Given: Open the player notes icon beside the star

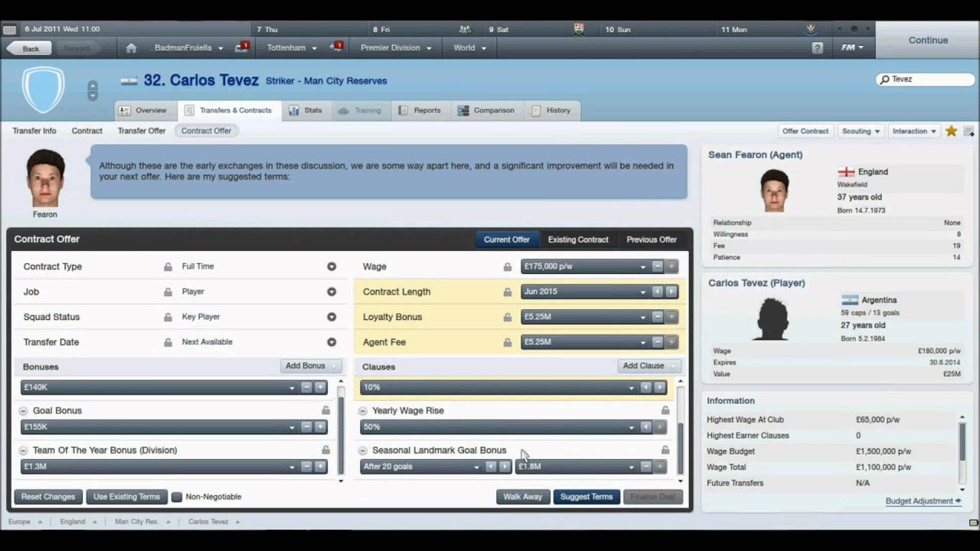Looking at the screenshot, I should 969,131.
